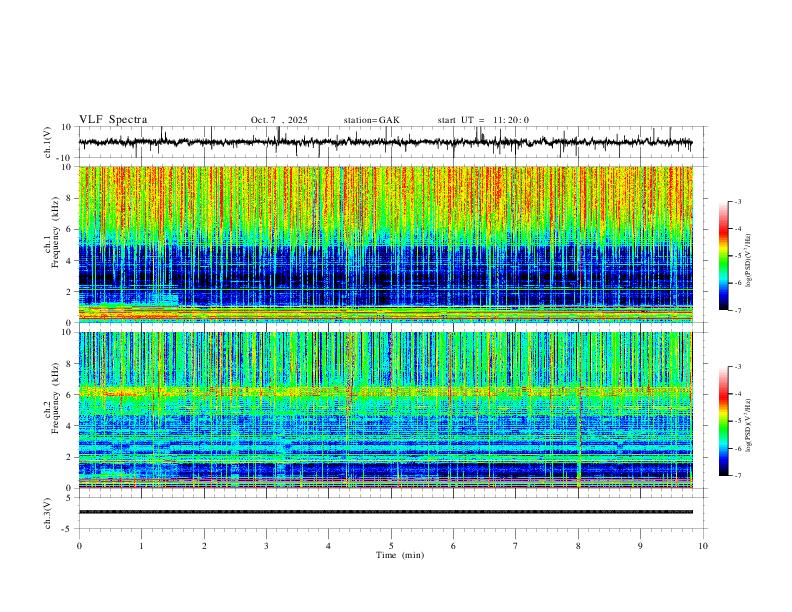The width and height of the screenshot is (792, 612).
Task: Click the 'Time (min)' axis label
Action: [400, 555]
